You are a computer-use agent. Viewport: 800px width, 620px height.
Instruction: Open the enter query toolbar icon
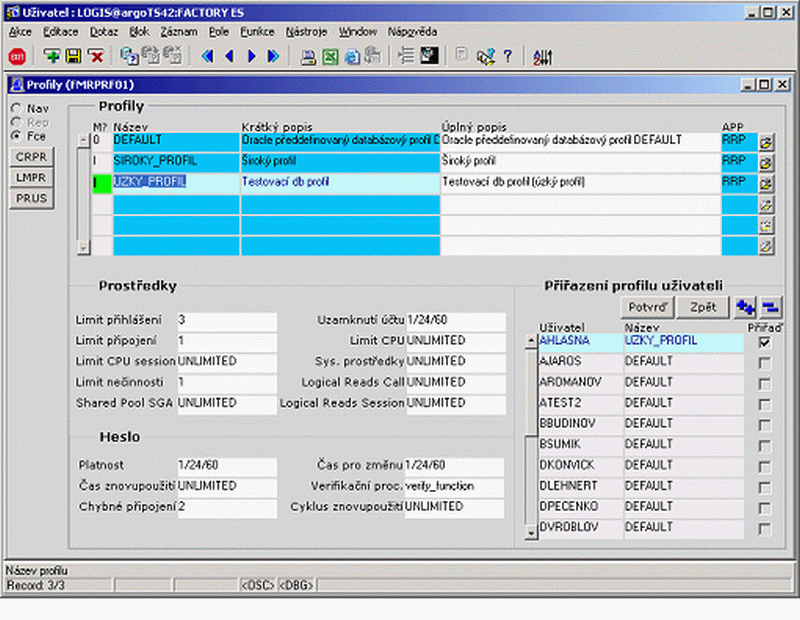129,56
